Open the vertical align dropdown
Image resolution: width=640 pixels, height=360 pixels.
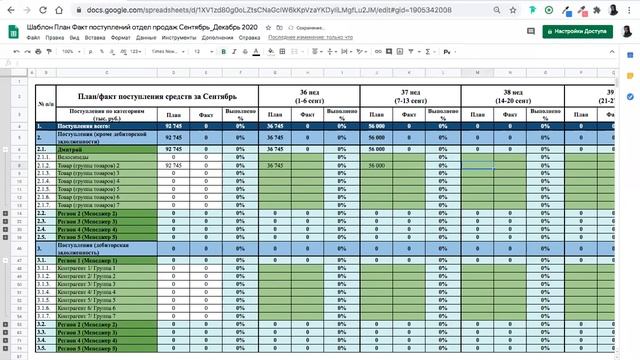point(332,52)
